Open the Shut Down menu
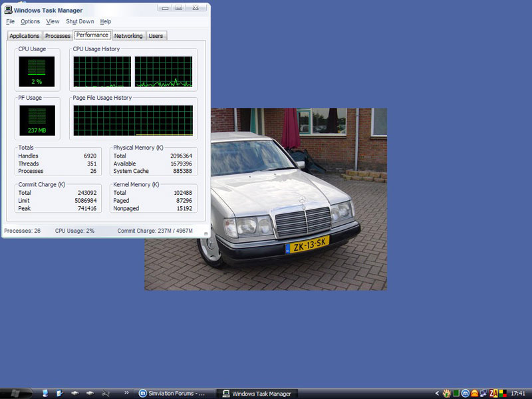The width and height of the screenshot is (532, 399). [80, 21]
